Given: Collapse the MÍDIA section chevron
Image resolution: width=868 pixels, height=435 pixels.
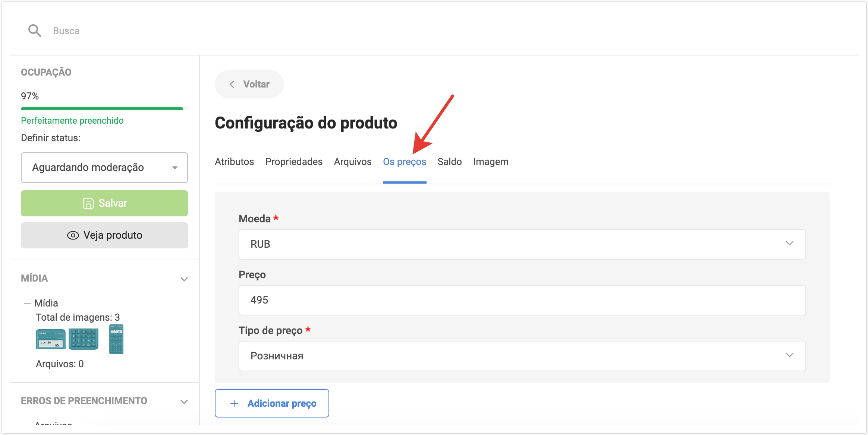Looking at the screenshot, I should [x=184, y=279].
